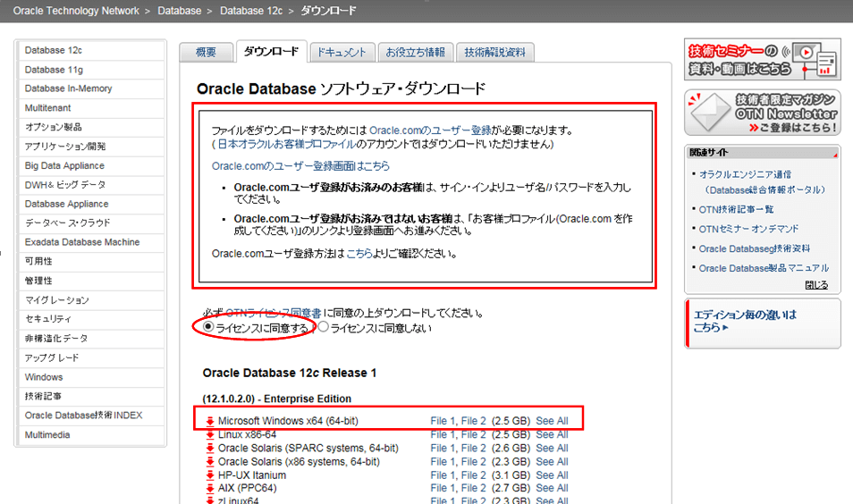This screenshot has height=504, width=853.
Task: Click download arrow icon for Microsoft Windows x64
Action: 210,421
